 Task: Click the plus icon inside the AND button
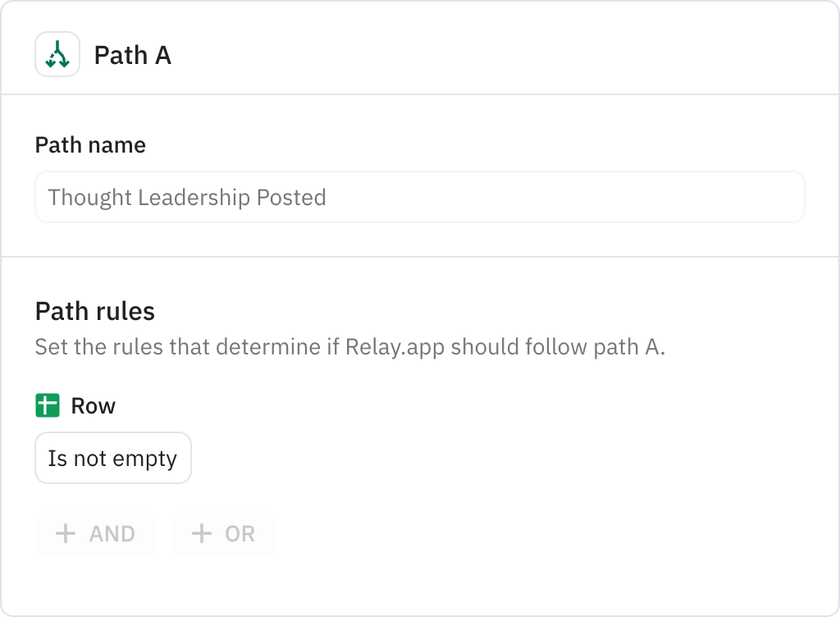point(65,533)
